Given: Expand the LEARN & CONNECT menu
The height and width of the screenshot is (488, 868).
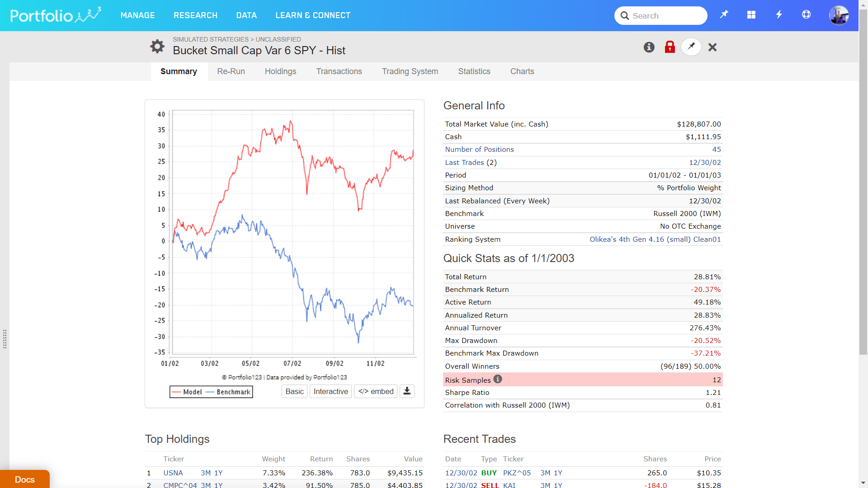Looking at the screenshot, I should pos(313,15).
